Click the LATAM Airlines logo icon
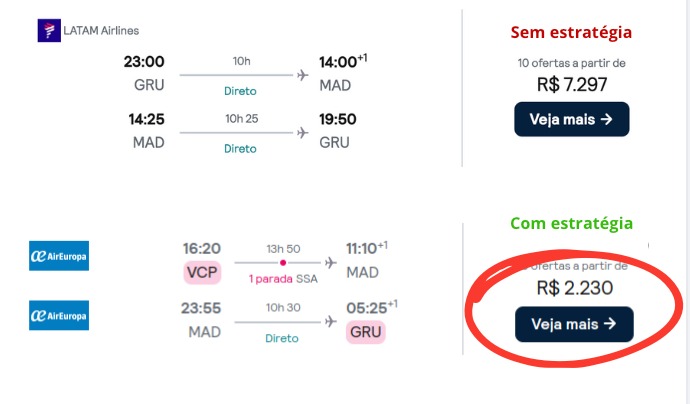The height and width of the screenshot is (404, 690). [49, 30]
